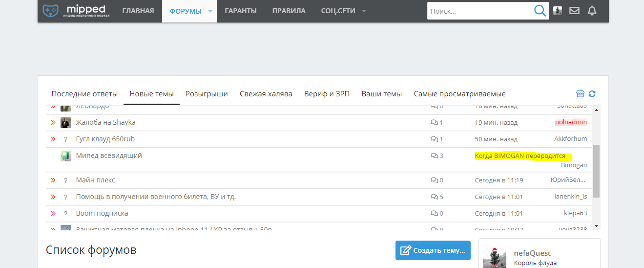Viewport: 644px width, 268px height.
Task: Switch to Розыгрыши tab
Action: click(x=207, y=94)
